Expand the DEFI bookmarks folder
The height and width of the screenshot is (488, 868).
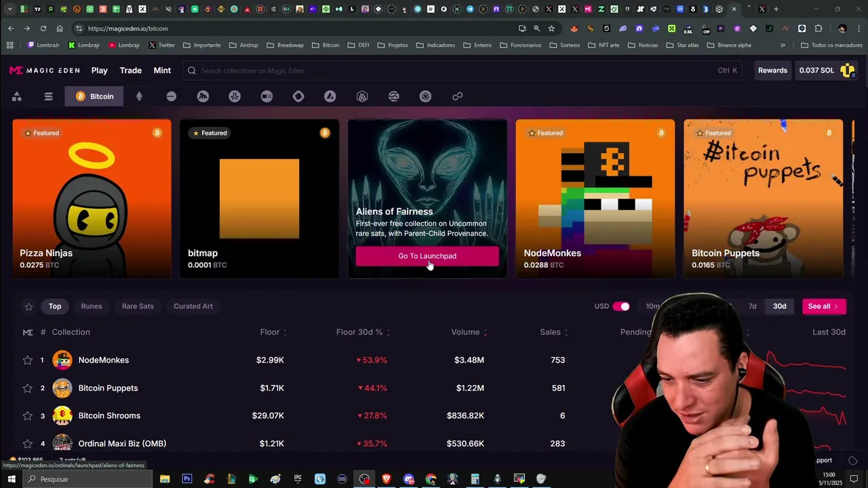tap(358, 45)
